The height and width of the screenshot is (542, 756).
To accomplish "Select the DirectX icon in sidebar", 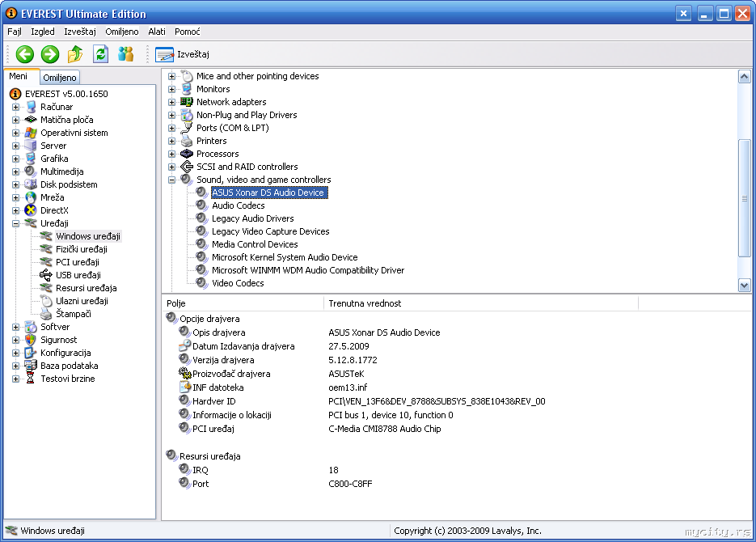I will pos(32,210).
